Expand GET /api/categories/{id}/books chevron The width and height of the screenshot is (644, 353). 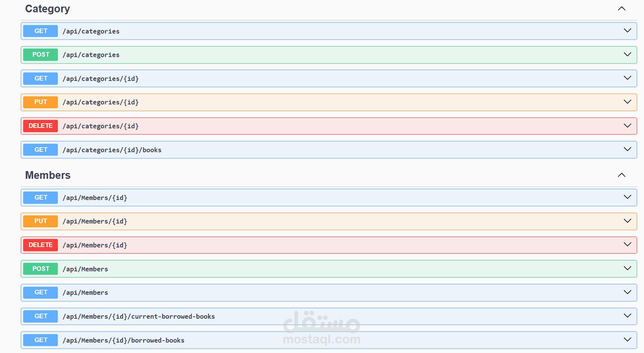(x=627, y=149)
